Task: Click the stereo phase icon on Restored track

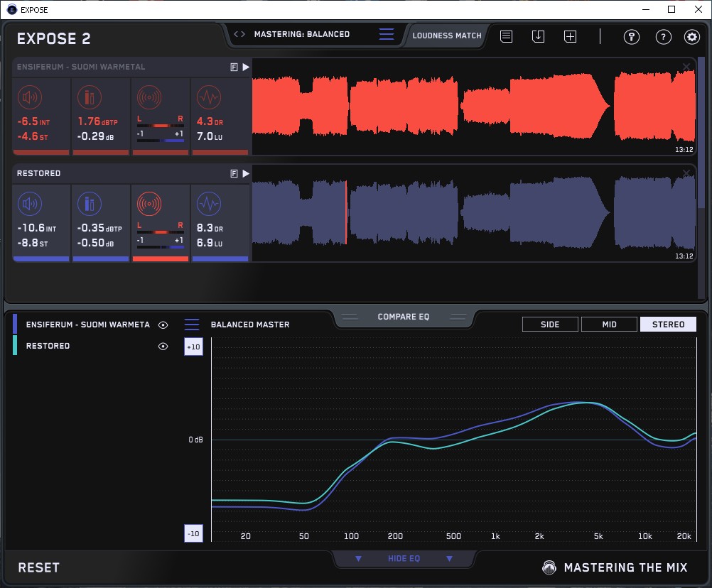Action: click(x=149, y=205)
